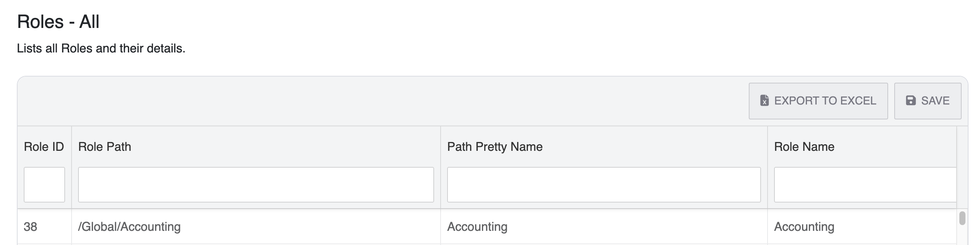Click the /Global/Accounting role path cell

[x=129, y=227]
